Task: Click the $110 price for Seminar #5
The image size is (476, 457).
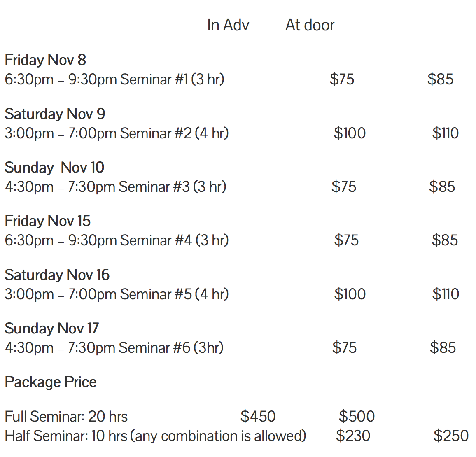Action: pos(446,294)
